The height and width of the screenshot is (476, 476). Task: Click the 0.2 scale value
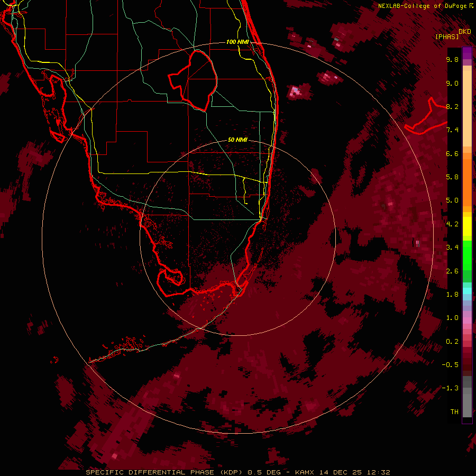pyautogui.click(x=452, y=341)
